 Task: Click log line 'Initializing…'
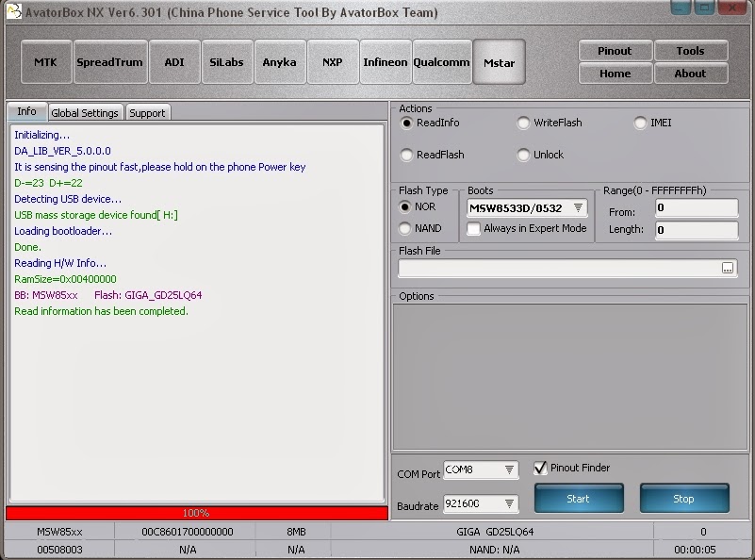pos(41,135)
